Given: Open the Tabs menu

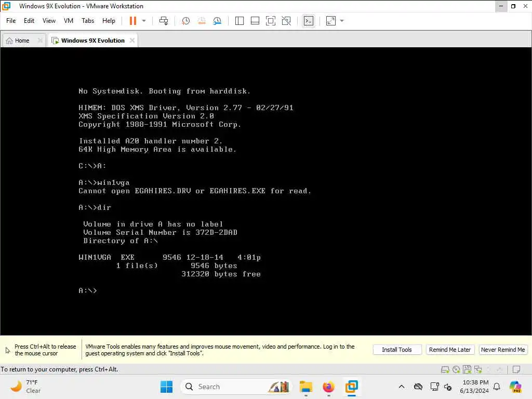Looking at the screenshot, I should (x=87, y=21).
